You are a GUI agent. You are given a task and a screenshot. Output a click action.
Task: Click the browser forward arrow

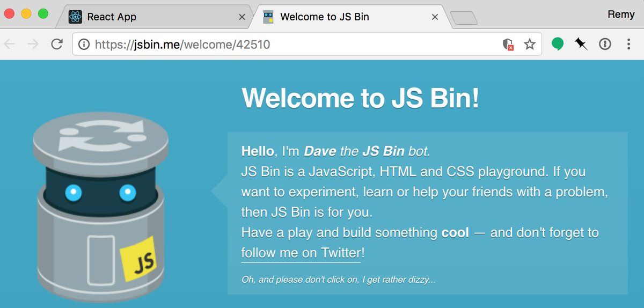(x=33, y=44)
